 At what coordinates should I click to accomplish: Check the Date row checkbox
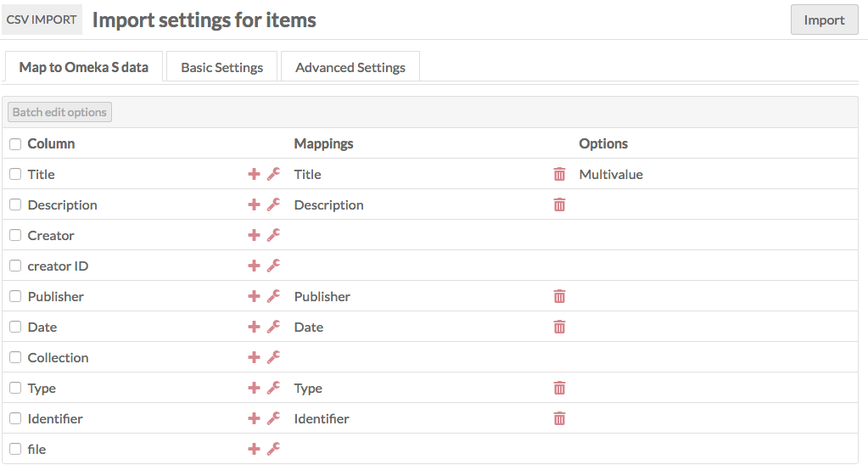point(15,327)
